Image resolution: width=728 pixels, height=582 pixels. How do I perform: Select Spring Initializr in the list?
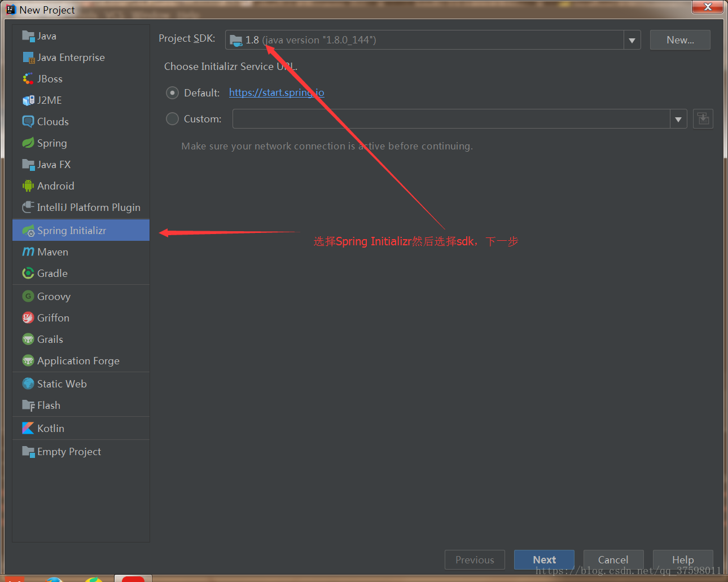point(81,231)
